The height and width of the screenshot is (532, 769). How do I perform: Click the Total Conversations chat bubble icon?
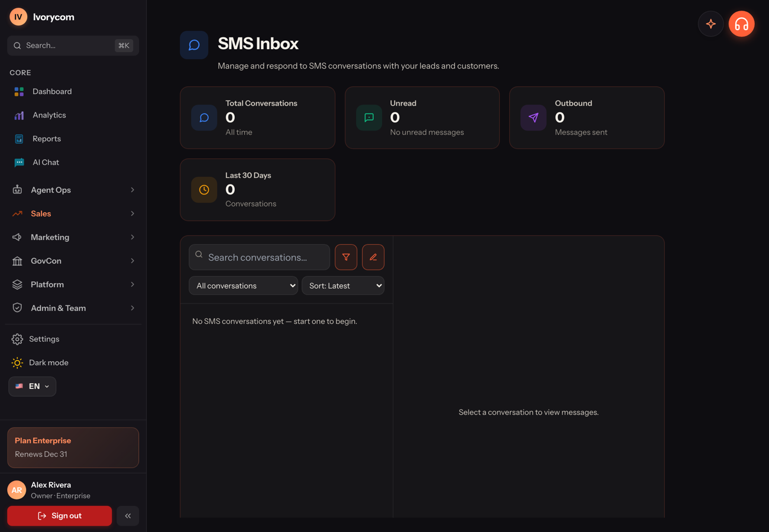204,118
